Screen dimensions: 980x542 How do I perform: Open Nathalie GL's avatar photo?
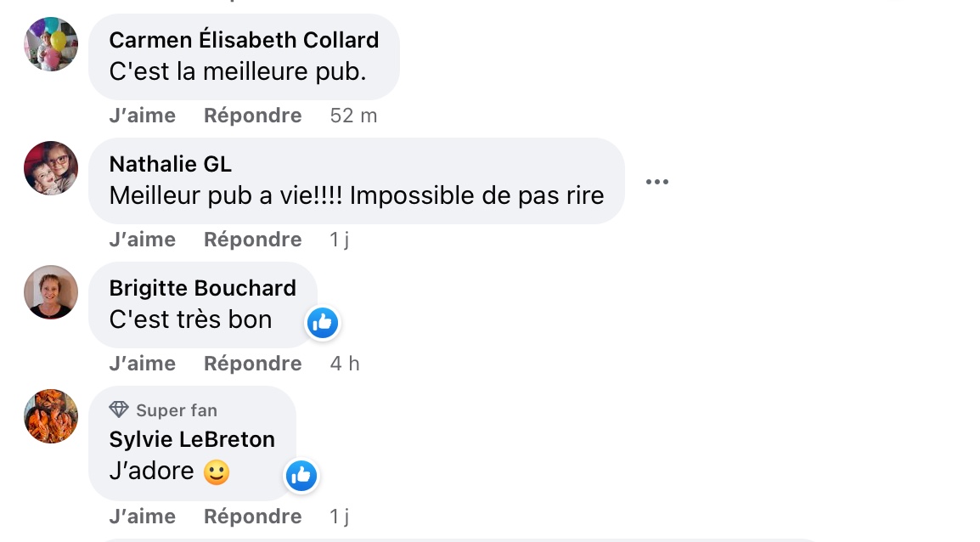51,168
